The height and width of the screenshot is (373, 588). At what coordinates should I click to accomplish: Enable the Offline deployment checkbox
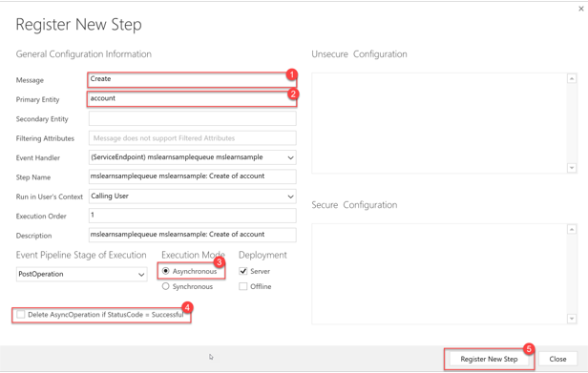243,286
